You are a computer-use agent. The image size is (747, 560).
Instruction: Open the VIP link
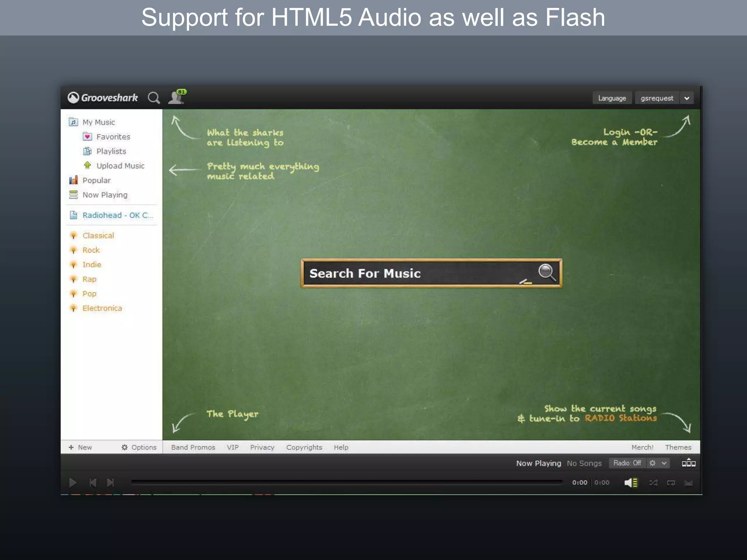pyautogui.click(x=233, y=447)
